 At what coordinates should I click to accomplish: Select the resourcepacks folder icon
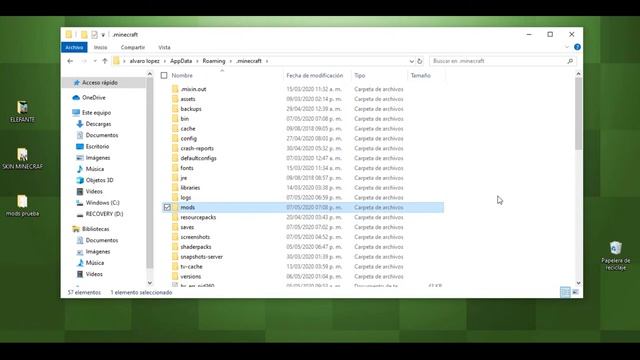coord(175,217)
